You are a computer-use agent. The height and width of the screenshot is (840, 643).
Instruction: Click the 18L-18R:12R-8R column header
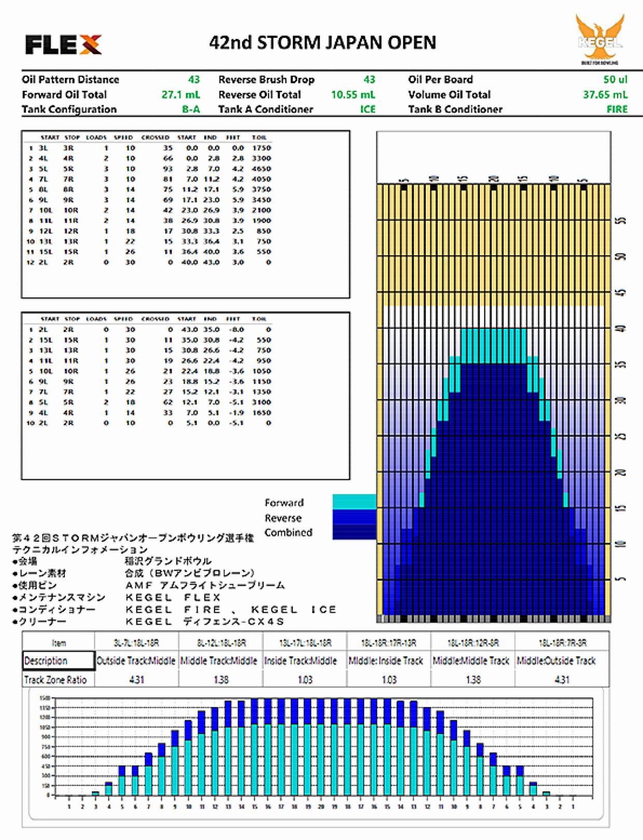pos(473,643)
